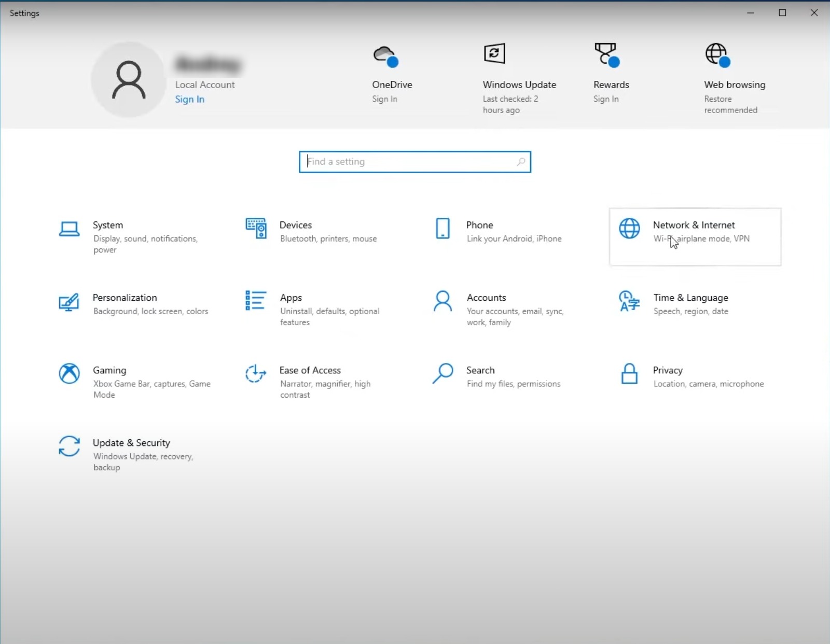
Task: Select the Apps list icon
Action: 256,301
